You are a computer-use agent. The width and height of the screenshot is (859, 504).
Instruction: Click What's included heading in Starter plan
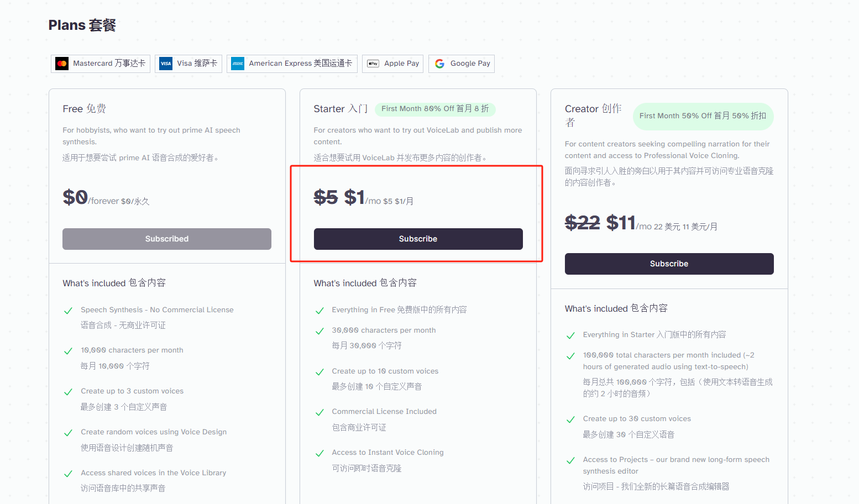[365, 283]
